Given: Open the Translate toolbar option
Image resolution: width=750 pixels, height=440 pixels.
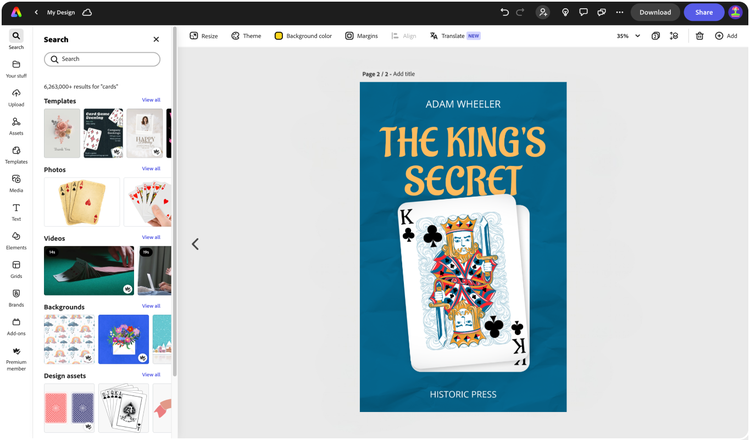Looking at the screenshot, I should coord(455,36).
